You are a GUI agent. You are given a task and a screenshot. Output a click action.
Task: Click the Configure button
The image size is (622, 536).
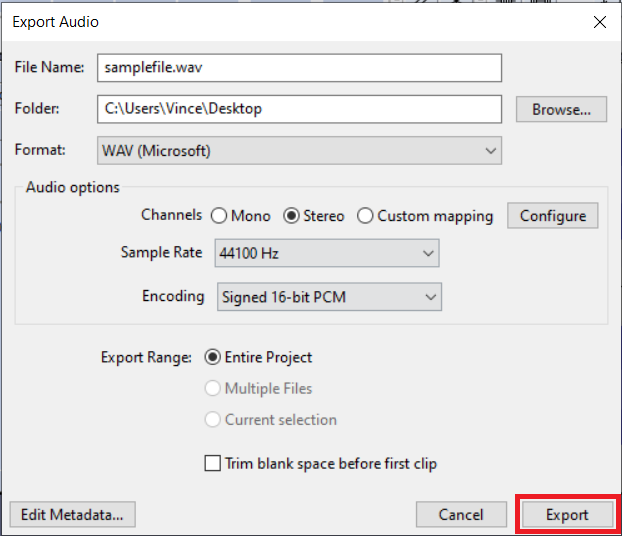tap(553, 216)
